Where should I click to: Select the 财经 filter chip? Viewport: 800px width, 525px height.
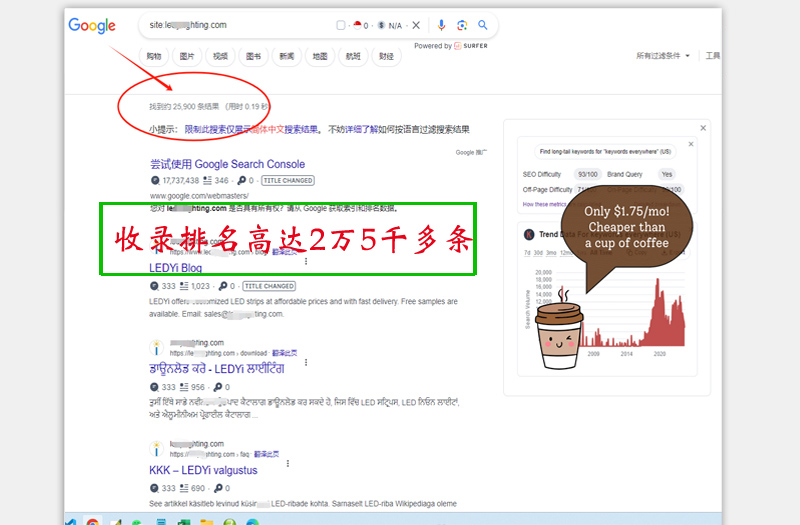click(386, 56)
